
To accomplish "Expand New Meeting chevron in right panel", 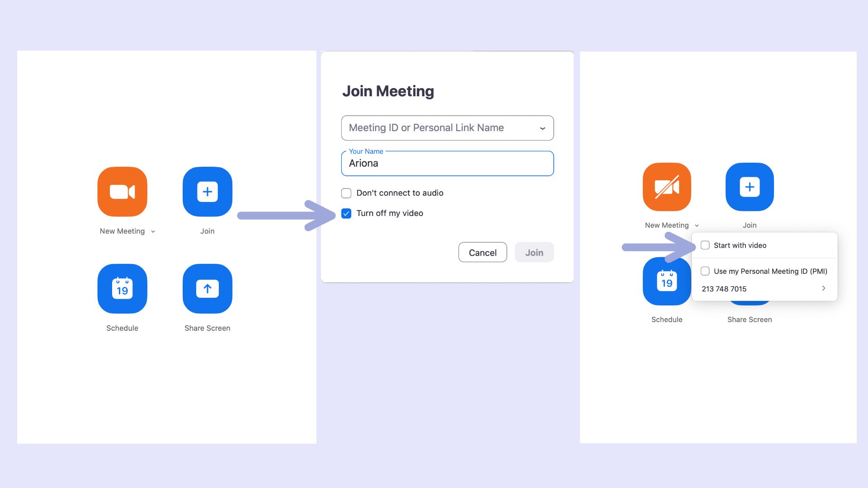I will [697, 226].
